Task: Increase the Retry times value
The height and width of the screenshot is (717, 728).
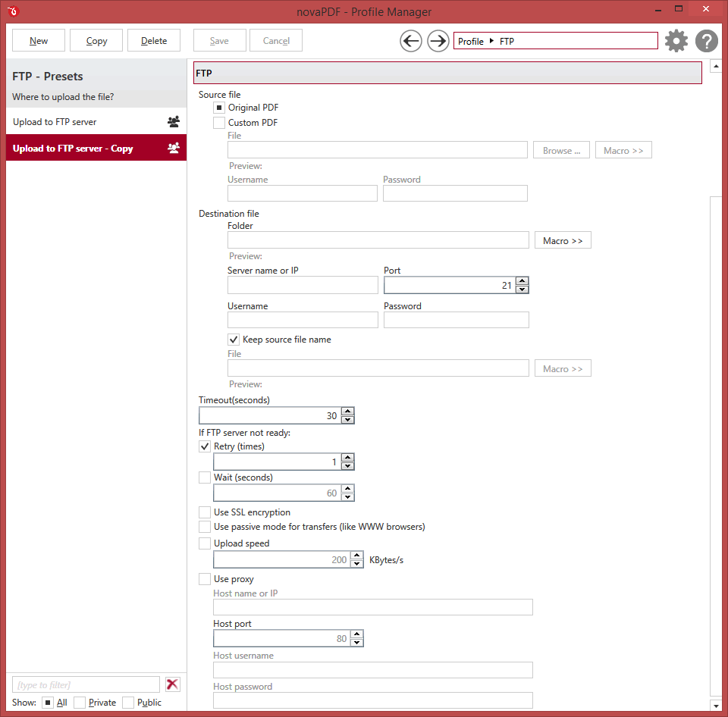Action: 348,458
